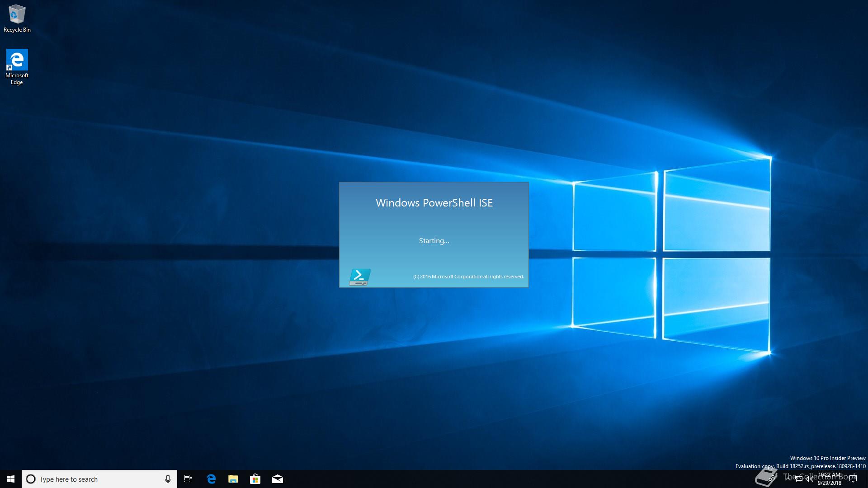Launch Edge from the taskbar

[211, 479]
